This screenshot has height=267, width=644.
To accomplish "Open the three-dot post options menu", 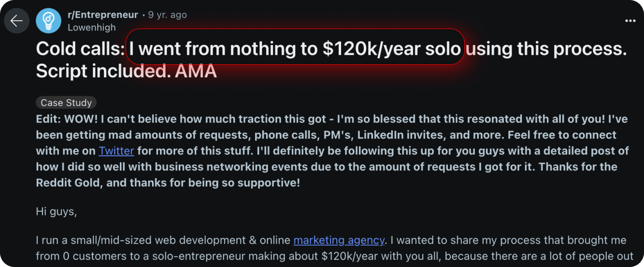I will tap(630, 21).
